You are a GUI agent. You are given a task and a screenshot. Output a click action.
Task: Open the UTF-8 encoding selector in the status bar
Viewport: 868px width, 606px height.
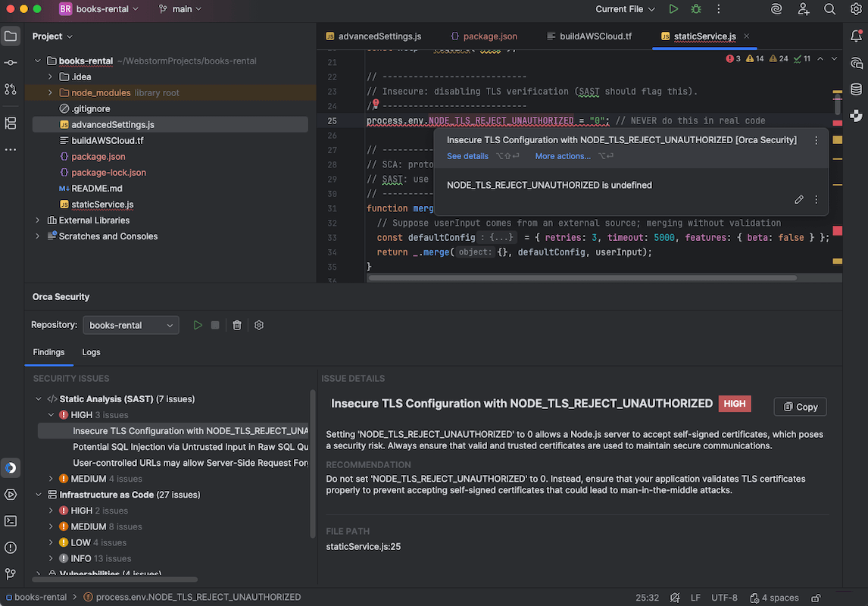pyautogui.click(x=724, y=598)
